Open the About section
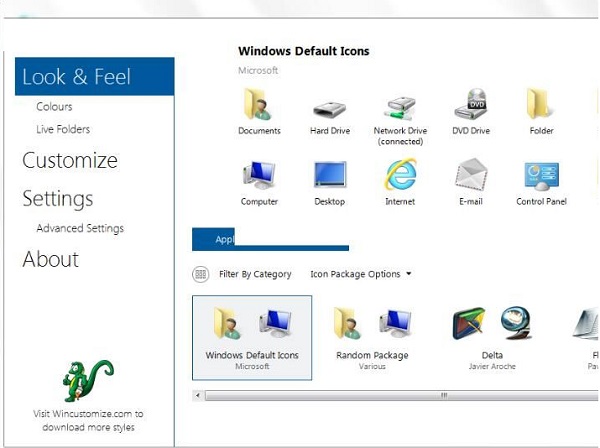 [51, 259]
